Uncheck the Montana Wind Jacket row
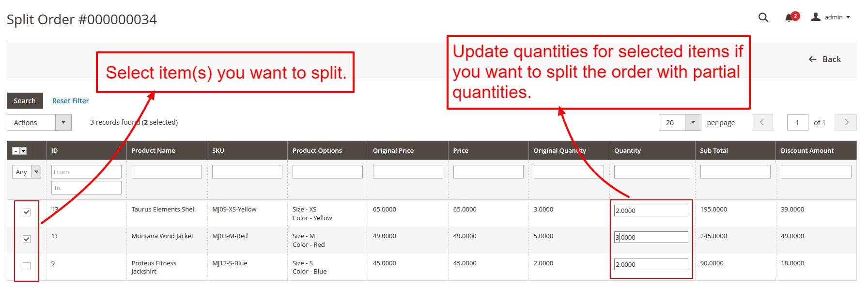This screenshot has height=292, width=868. (x=27, y=239)
